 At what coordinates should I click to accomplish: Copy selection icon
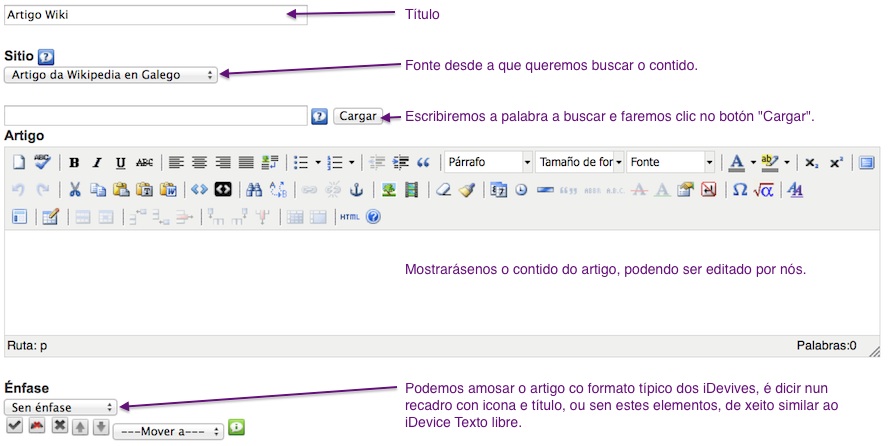coord(98,190)
